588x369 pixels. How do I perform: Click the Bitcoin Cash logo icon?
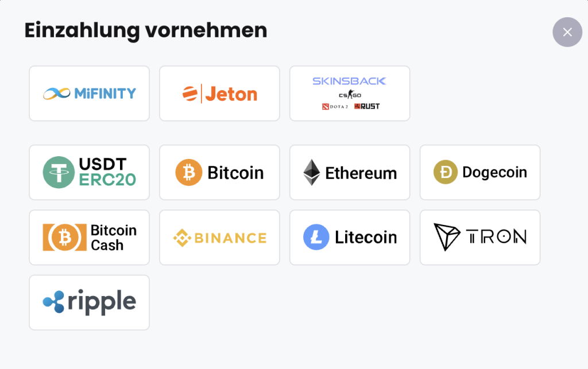[x=64, y=237]
